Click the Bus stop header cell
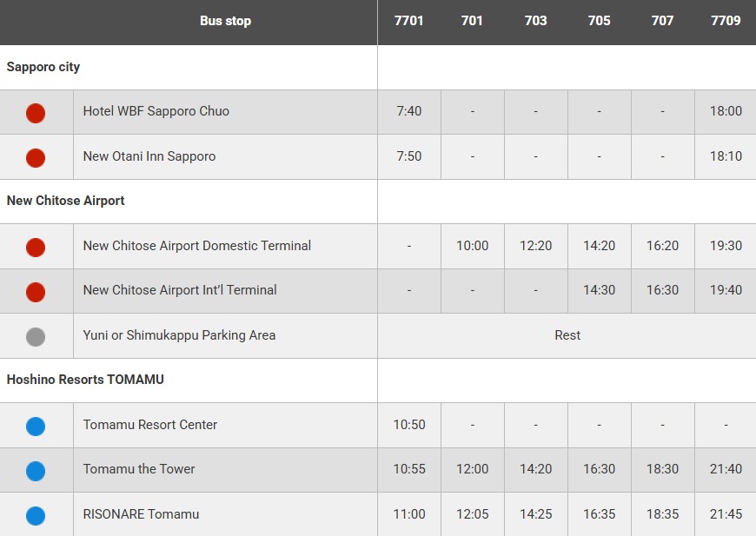The width and height of the screenshot is (756, 536). coord(225,21)
